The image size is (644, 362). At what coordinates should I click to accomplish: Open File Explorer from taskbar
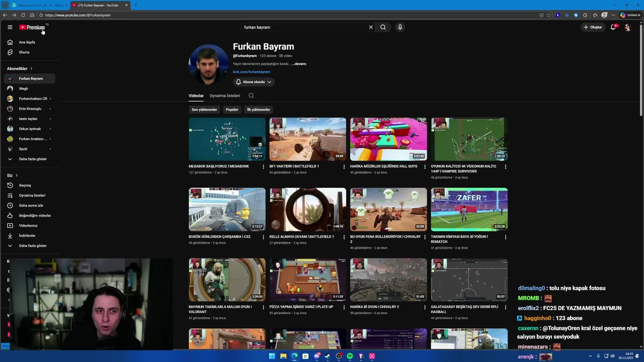[x=283, y=356]
